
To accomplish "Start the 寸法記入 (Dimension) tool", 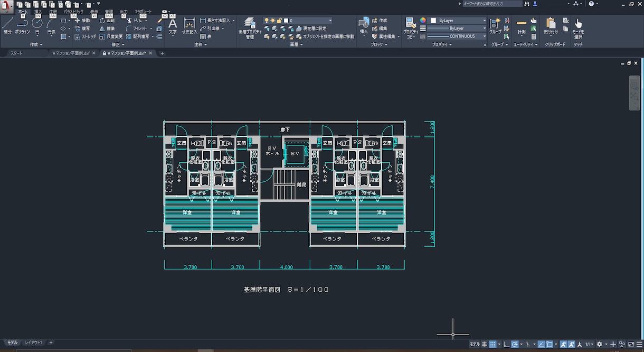I will 190,25.
